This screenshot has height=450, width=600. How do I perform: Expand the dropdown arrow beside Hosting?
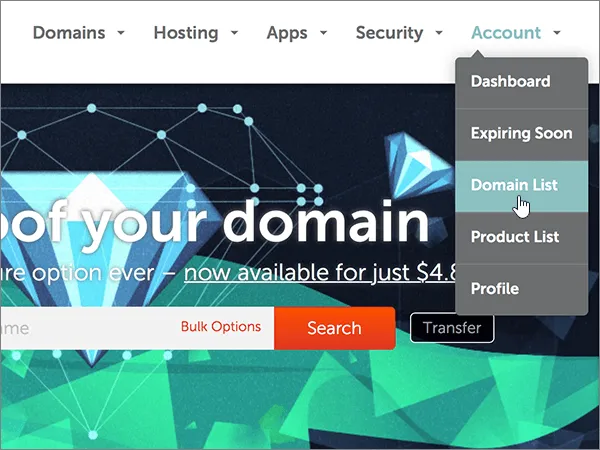pos(234,33)
